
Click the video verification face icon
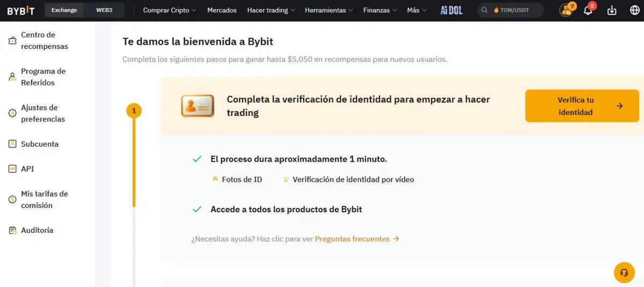point(286,180)
